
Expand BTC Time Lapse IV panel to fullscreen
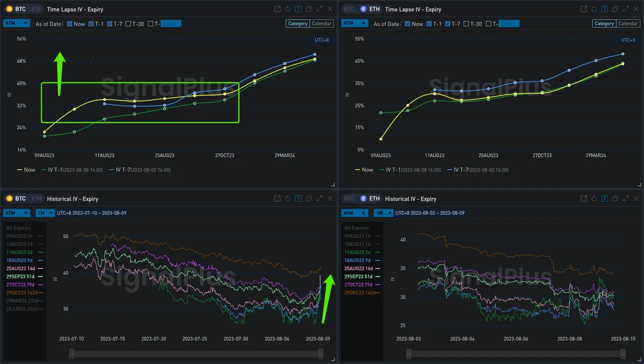pyautogui.click(x=319, y=9)
